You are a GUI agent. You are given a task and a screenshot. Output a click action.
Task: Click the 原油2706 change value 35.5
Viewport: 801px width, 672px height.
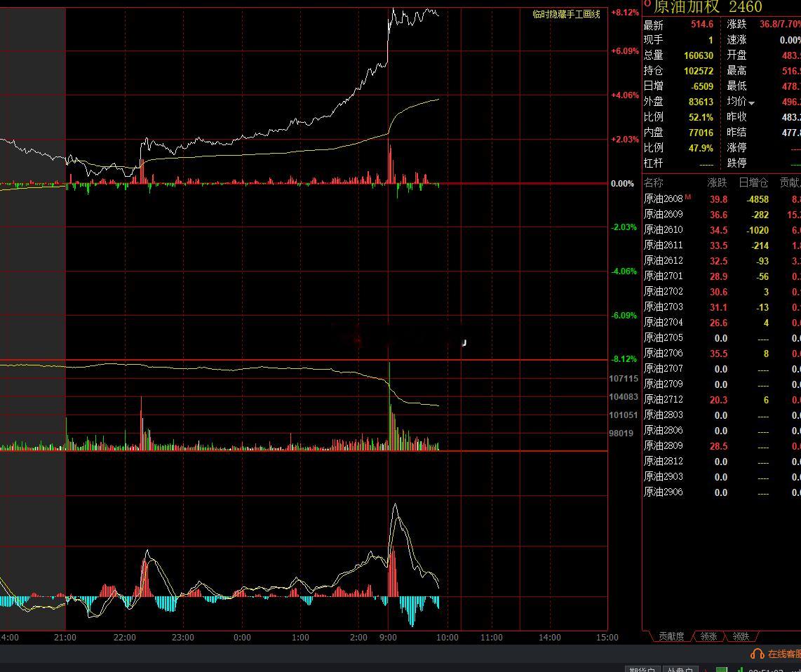coord(718,353)
